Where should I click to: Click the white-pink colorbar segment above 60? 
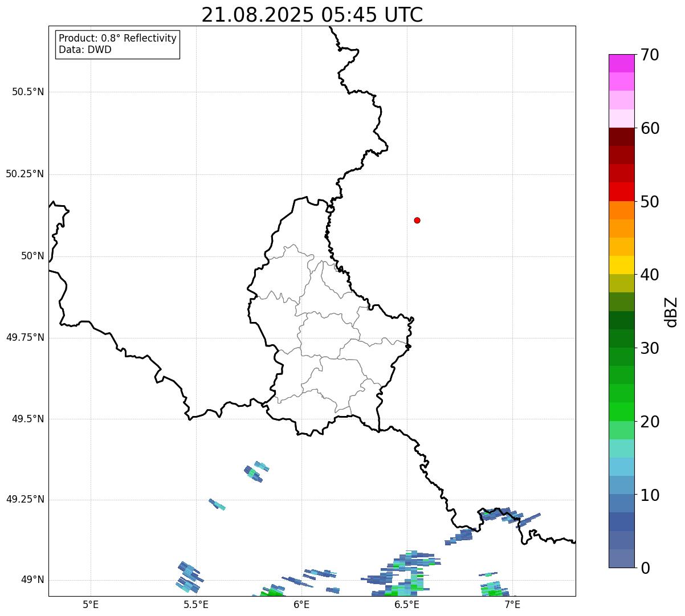click(x=622, y=119)
